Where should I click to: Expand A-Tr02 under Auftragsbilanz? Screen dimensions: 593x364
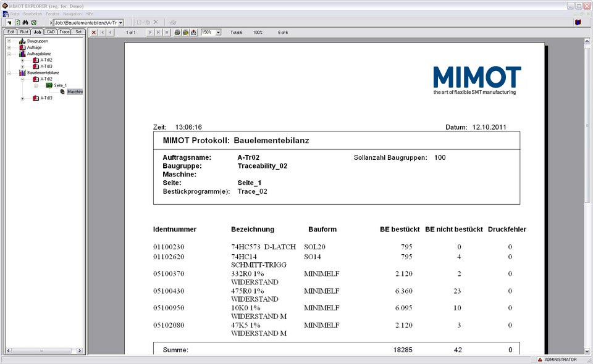pos(22,60)
